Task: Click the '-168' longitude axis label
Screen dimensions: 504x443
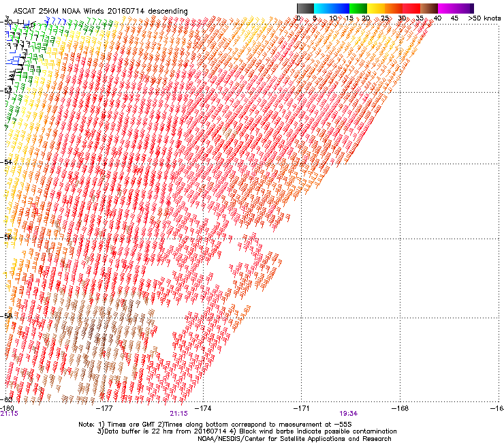Action: click(x=400, y=408)
